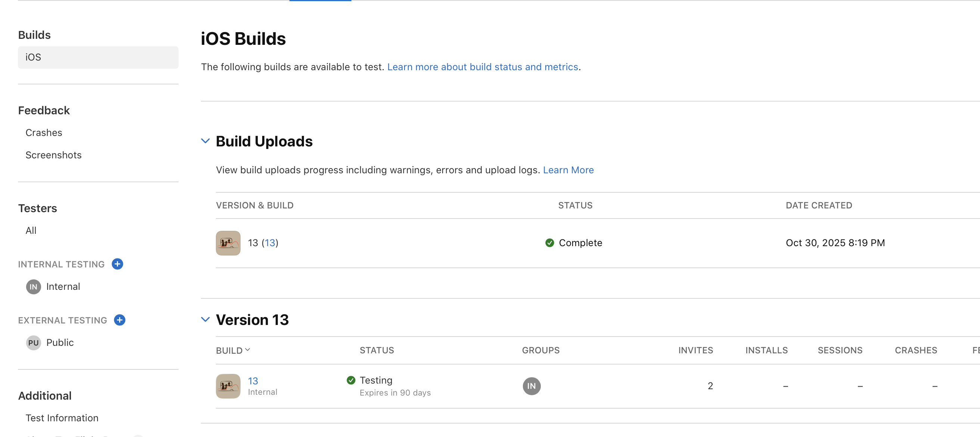Open Crashes feedback page
The height and width of the screenshot is (437, 980).
pos(44,132)
